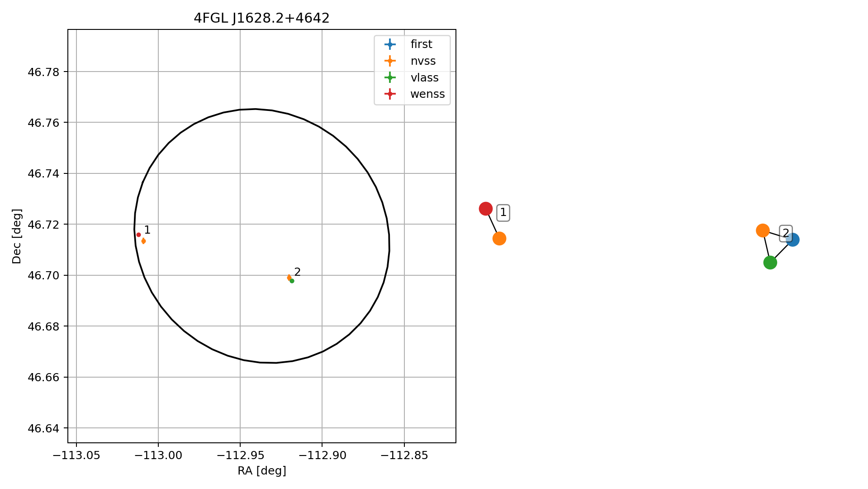The image size is (868, 489).
Task: Click label '1' in the scatter plot
Action: (x=147, y=230)
